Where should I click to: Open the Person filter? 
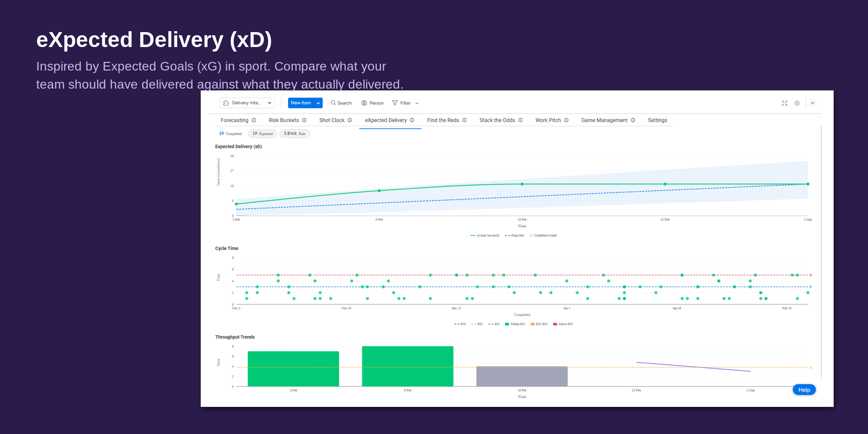pyautogui.click(x=373, y=103)
